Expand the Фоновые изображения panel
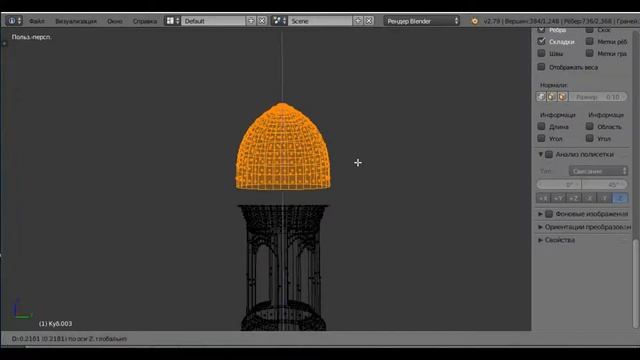The image size is (640, 360). point(540,214)
